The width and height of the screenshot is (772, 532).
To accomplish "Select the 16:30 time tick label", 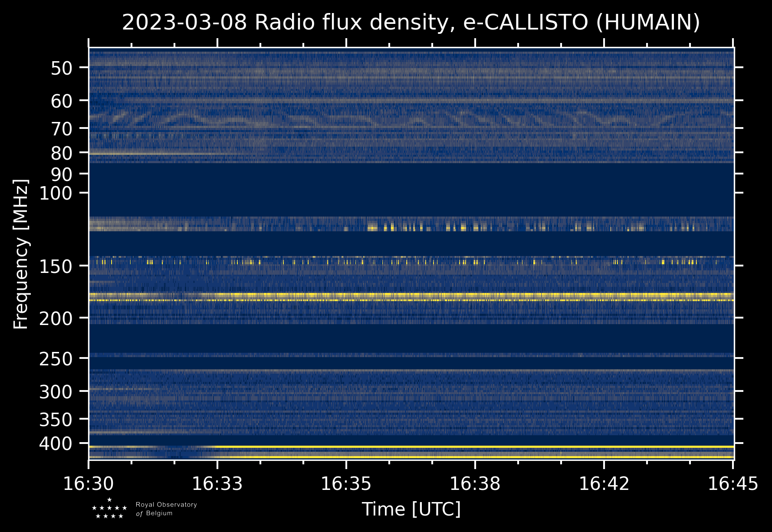I will tap(89, 483).
